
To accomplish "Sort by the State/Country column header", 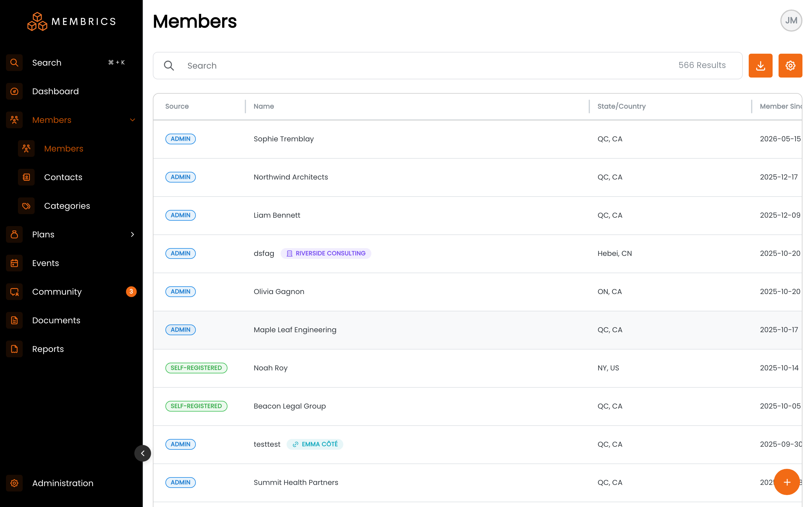I will 622,106.
